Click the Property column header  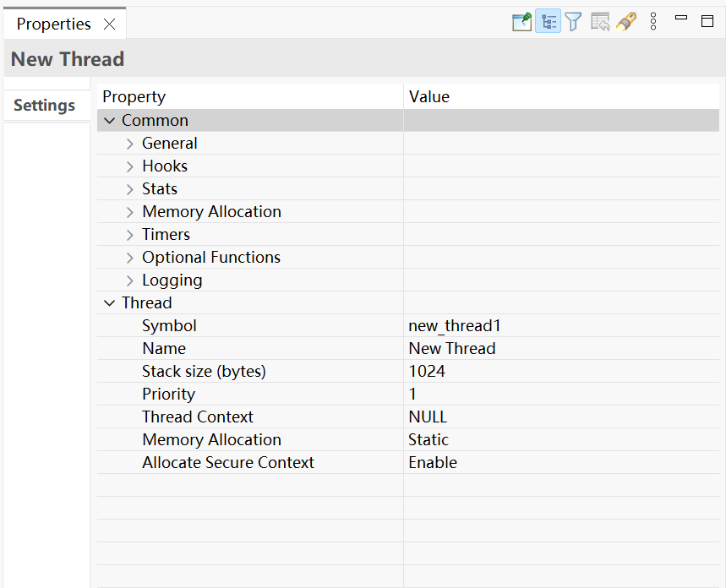point(250,97)
